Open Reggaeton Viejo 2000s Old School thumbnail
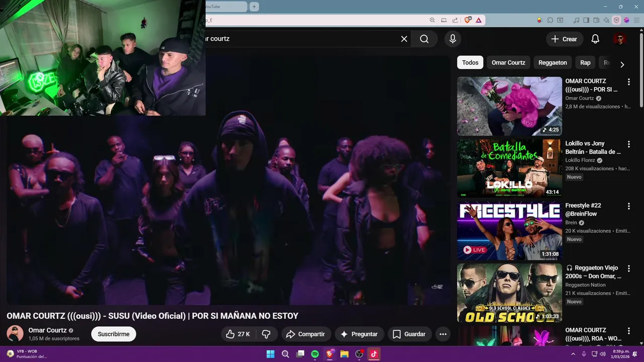Image resolution: width=644 pixels, height=362 pixels. click(509, 293)
